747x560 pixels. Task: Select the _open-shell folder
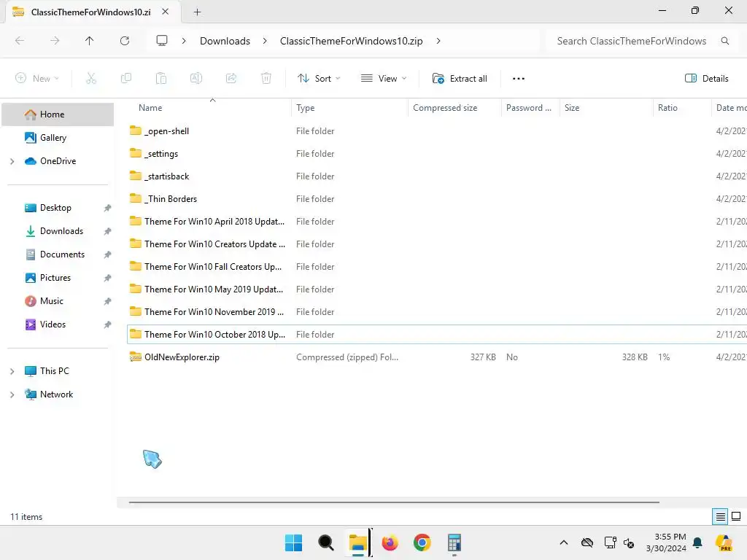coord(437,131)
